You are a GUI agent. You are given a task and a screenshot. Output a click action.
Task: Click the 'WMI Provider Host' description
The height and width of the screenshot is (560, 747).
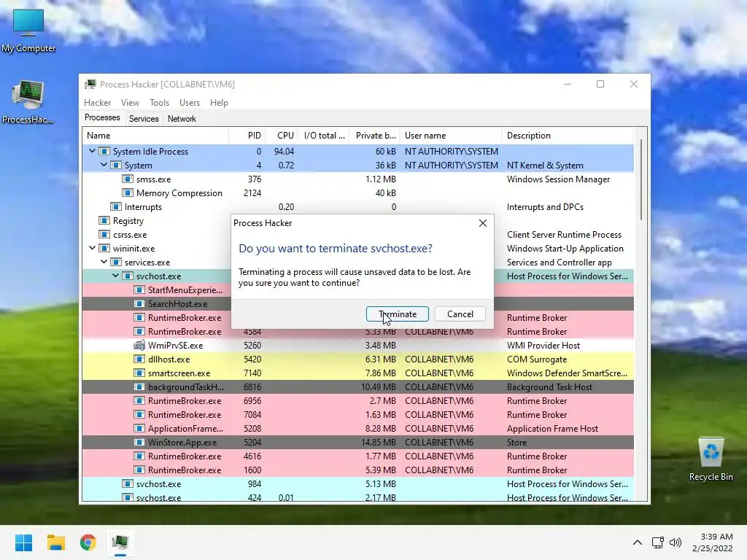coord(543,345)
